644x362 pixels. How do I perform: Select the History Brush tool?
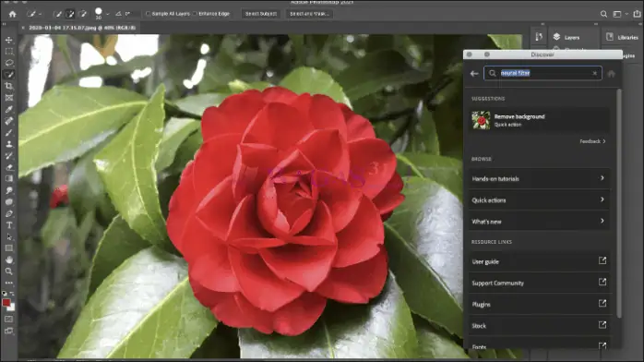[8, 156]
